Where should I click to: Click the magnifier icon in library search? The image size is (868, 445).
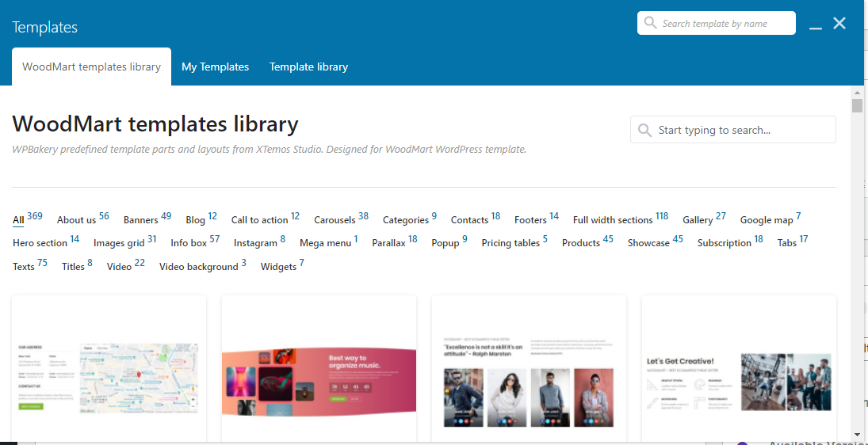click(644, 130)
